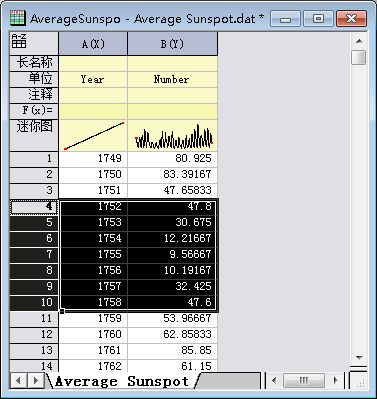
Task: Click cell with value 61.15
Action: click(x=172, y=366)
